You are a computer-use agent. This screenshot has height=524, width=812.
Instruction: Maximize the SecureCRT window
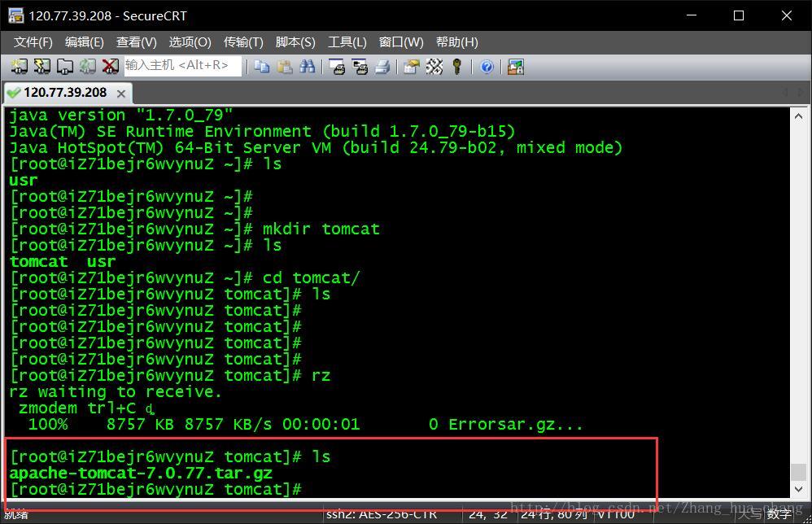click(739, 15)
